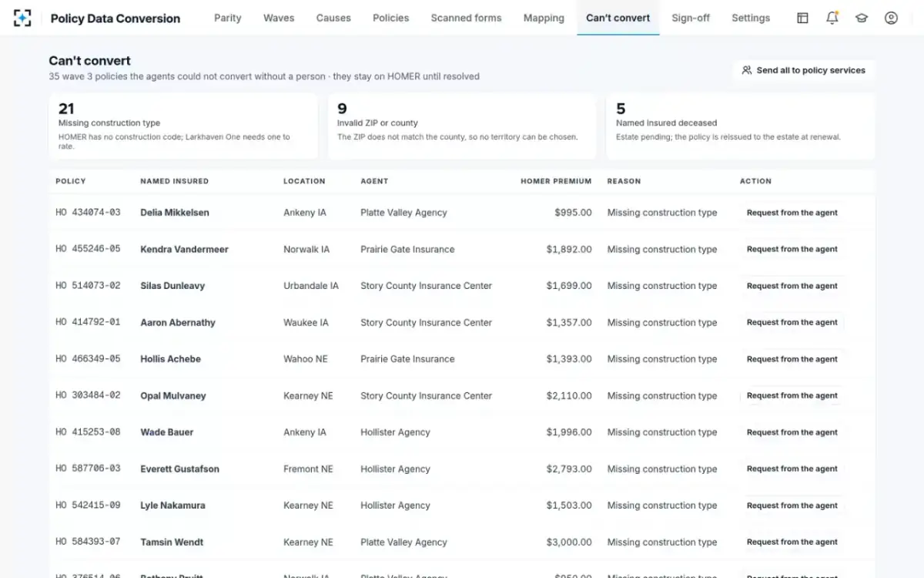Viewport: 924px width, 578px height.
Task: Open the Scanned forms tab
Action: [x=466, y=18]
